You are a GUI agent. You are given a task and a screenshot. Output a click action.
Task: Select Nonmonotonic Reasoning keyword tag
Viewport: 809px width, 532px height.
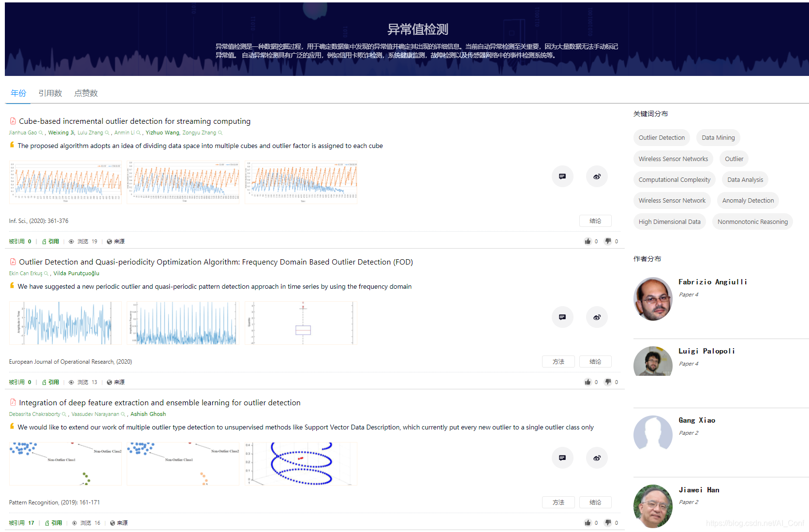752,222
